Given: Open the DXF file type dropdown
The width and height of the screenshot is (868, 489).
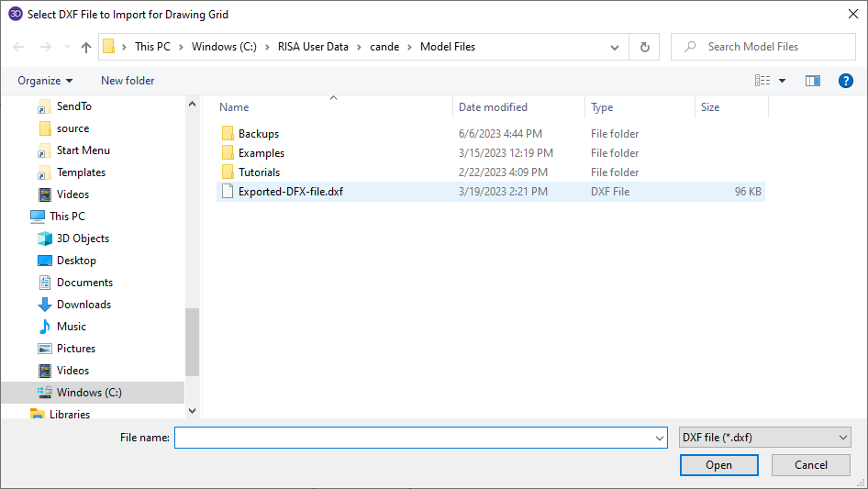Looking at the screenshot, I should point(765,438).
